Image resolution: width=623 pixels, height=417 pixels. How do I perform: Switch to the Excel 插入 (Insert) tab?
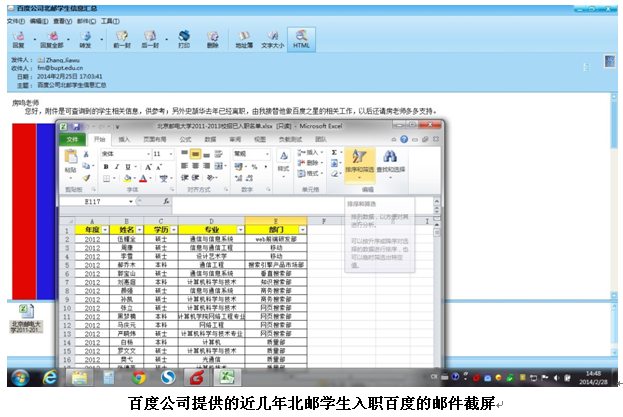coord(124,139)
